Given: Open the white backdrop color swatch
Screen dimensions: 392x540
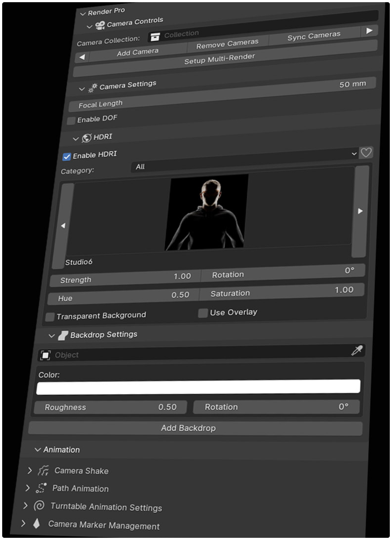Looking at the screenshot, I should click(198, 387).
